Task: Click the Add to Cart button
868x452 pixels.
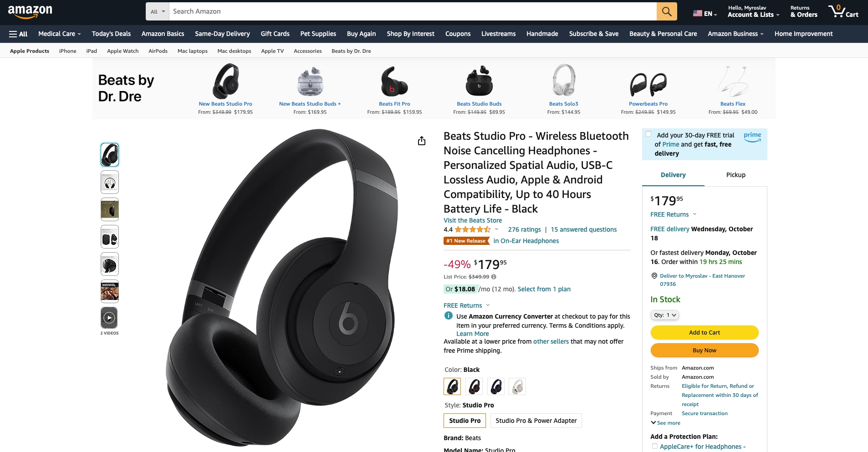Action: pos(704,333)
